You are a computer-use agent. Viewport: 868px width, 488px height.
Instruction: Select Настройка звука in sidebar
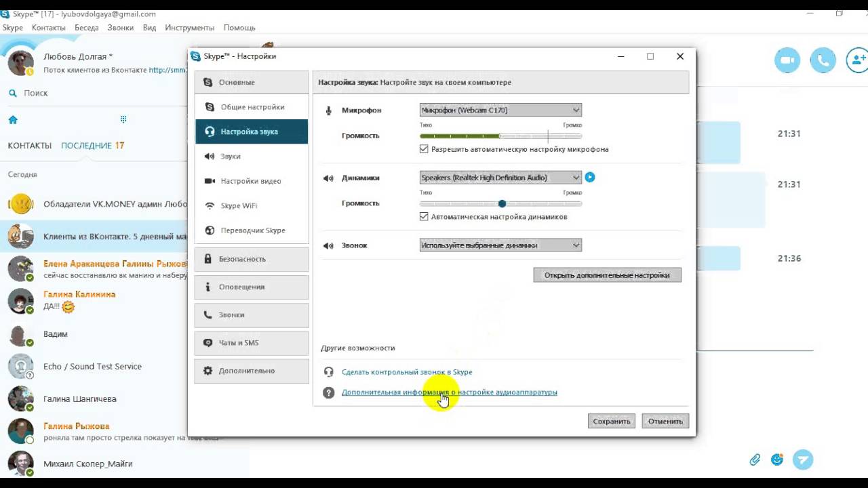pos(252,131)
